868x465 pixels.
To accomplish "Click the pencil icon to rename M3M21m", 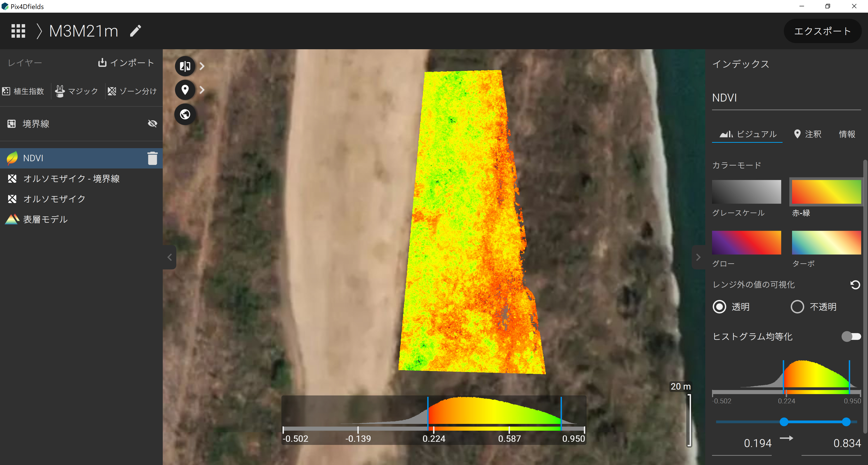I will (135, 31).
